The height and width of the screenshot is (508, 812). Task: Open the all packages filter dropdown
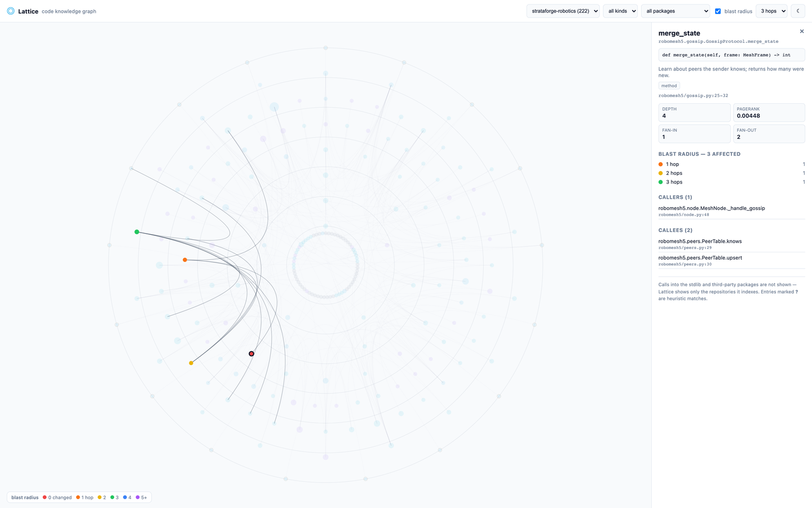676,11
